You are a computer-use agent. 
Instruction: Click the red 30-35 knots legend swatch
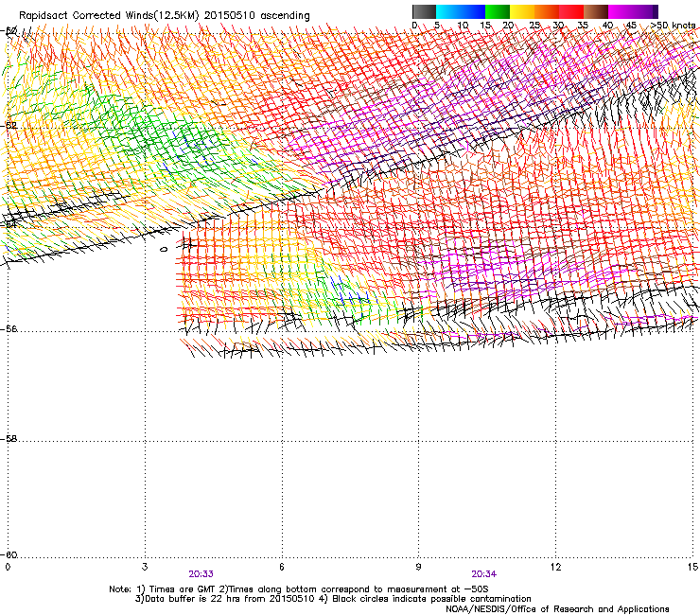571,11
